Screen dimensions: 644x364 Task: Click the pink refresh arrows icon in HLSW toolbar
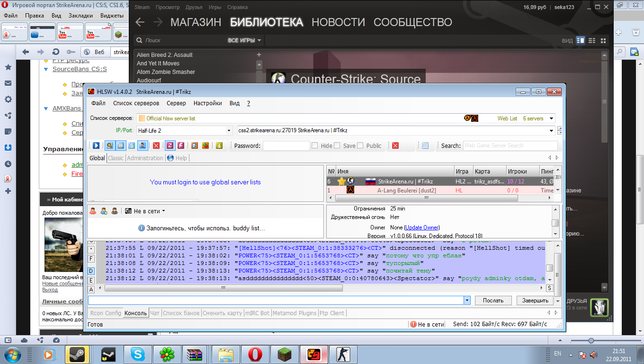tap(169, 146)
